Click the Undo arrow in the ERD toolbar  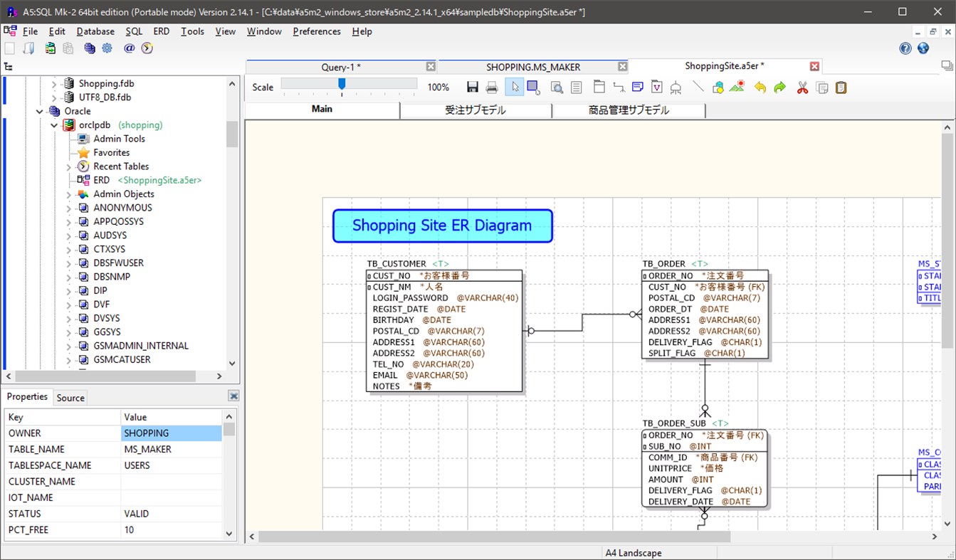[759, 87]
